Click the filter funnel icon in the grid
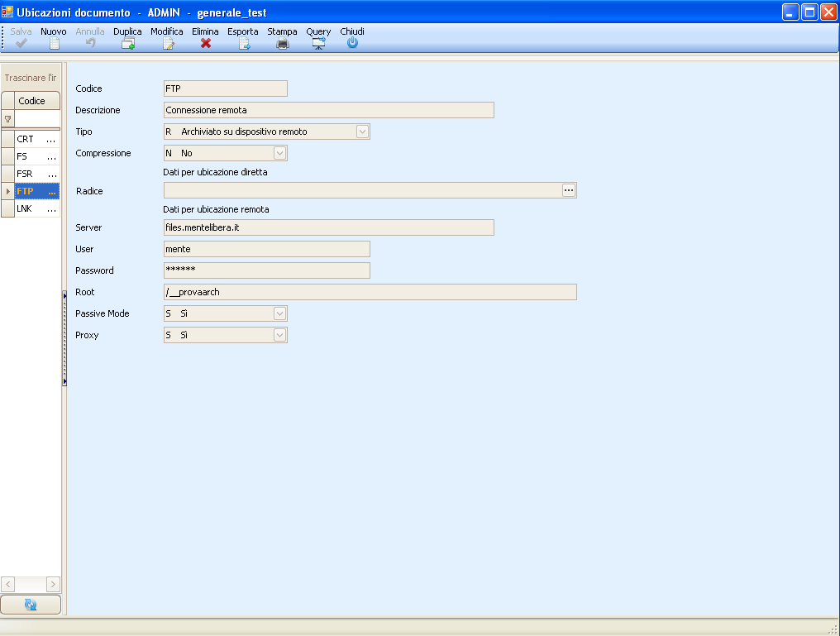This screenshot has width=840, height=636. (x=8, y=119)
